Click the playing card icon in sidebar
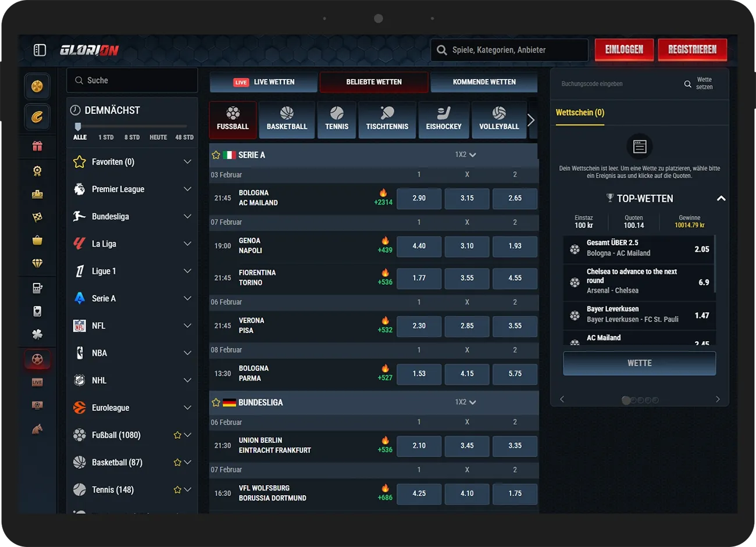 point(37,311)
